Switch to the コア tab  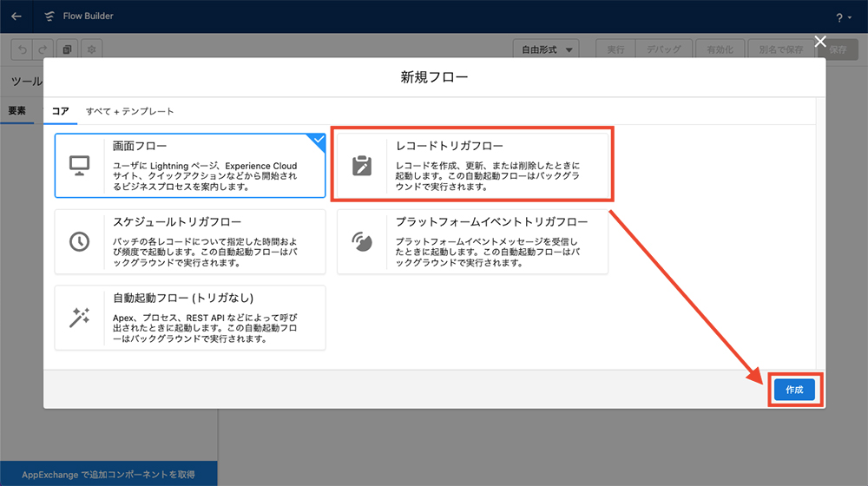point(61,111)
